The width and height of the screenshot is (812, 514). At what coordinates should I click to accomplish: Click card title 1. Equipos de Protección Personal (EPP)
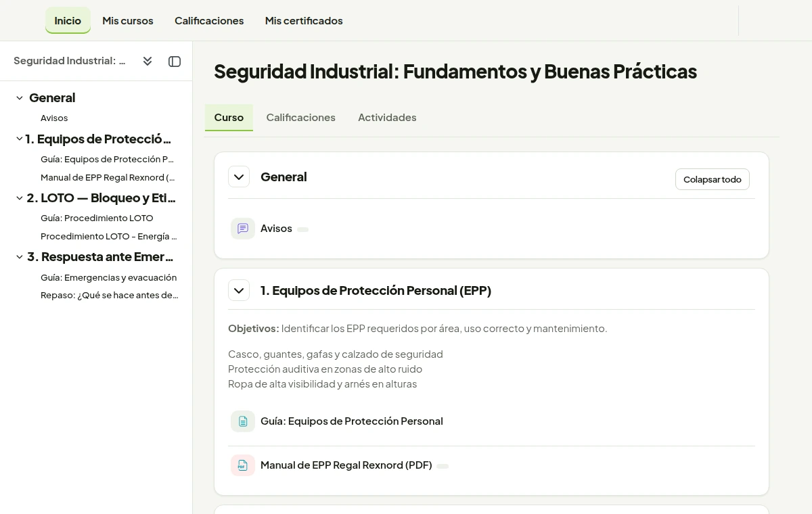tap(376, 291)
